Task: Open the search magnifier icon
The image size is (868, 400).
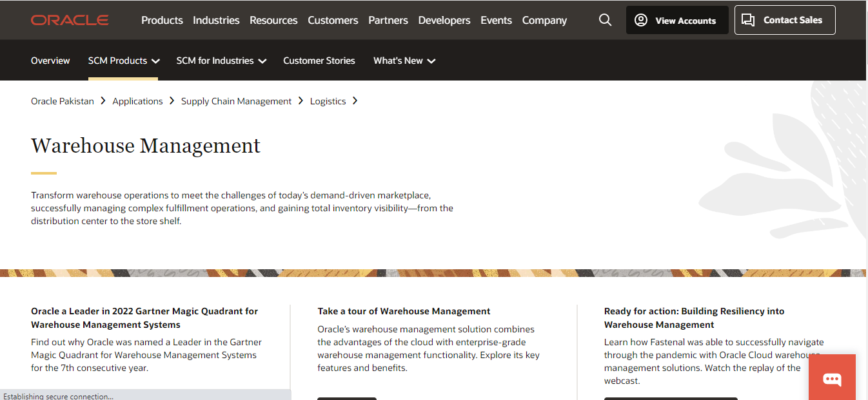Action: pyautogui.click(x=605, y=20)
